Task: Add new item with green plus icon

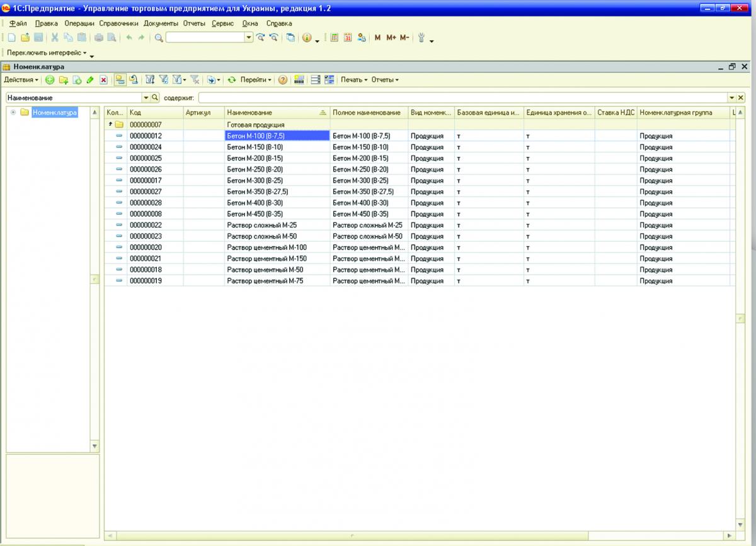Action: (50, 80)
